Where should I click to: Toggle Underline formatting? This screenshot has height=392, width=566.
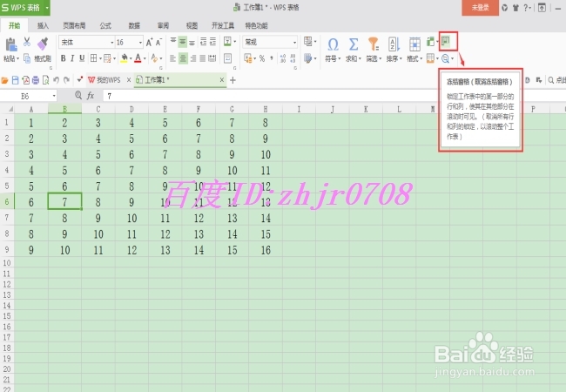coord(82,58)
